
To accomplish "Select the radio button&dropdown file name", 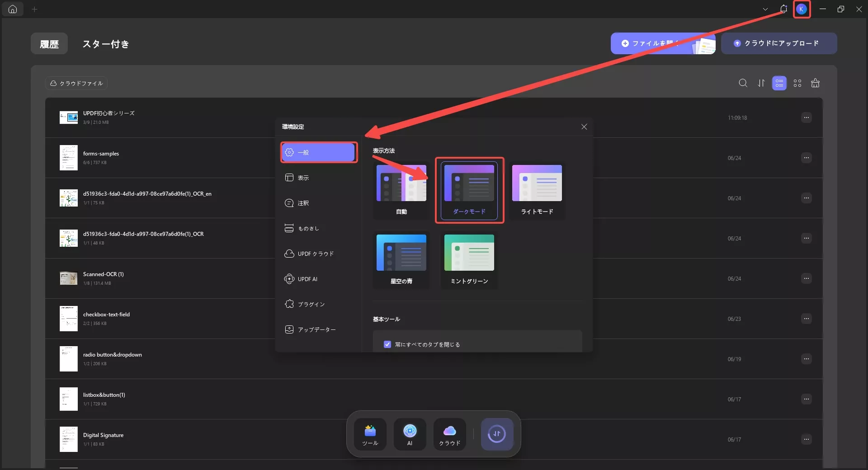I will click(x=113, y=355).
